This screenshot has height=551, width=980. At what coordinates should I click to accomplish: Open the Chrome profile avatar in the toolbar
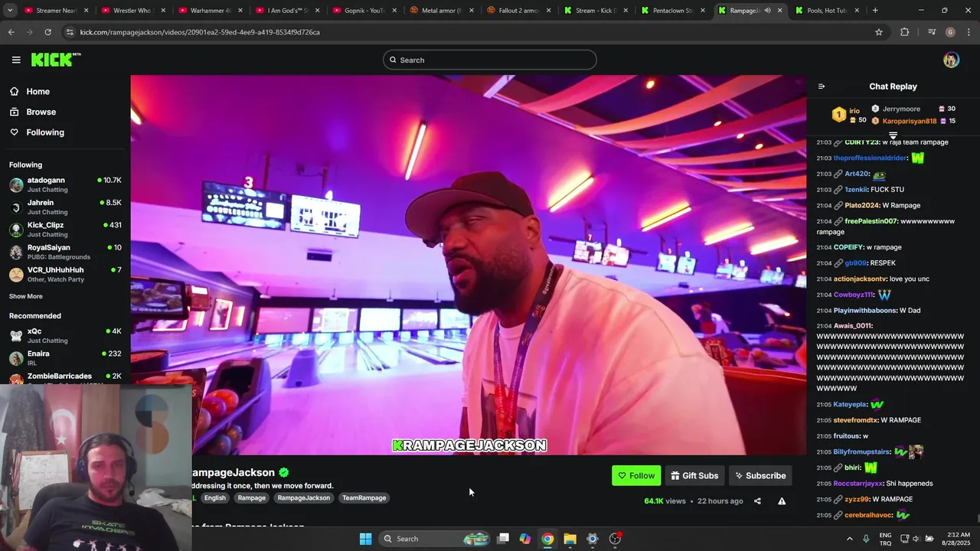pos(950,32)
